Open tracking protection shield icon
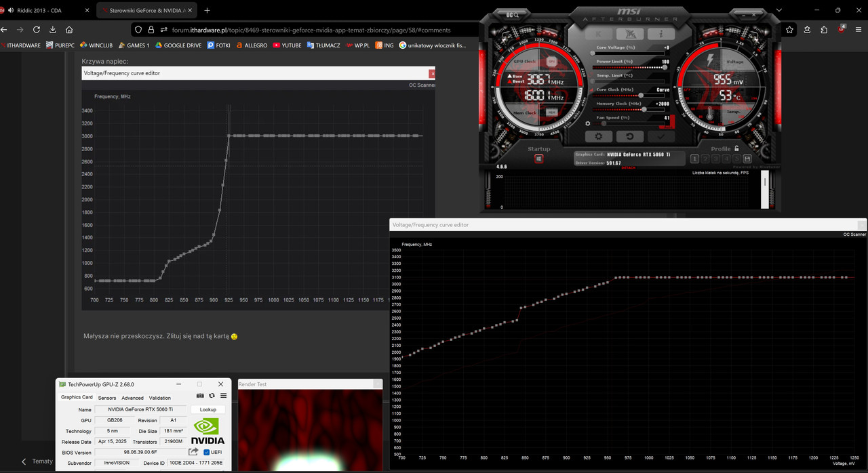This screenshot has width=868, height=473. tap(139, 30)
